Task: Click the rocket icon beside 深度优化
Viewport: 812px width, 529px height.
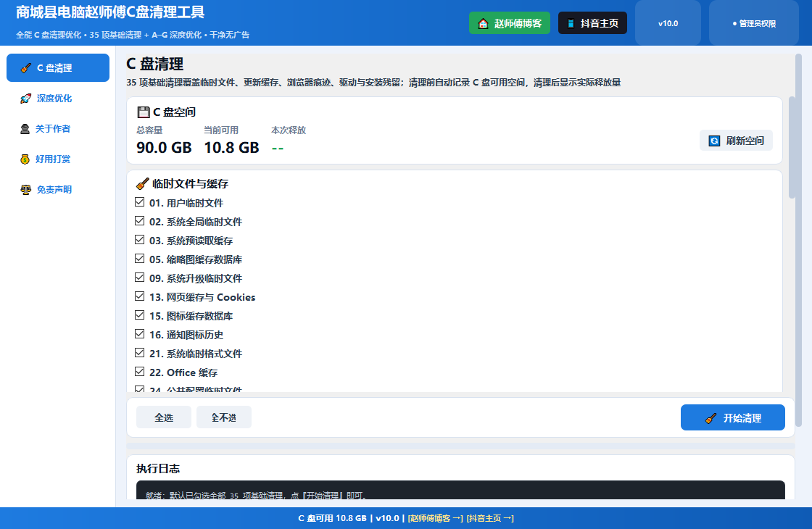Action: (25, 99)
